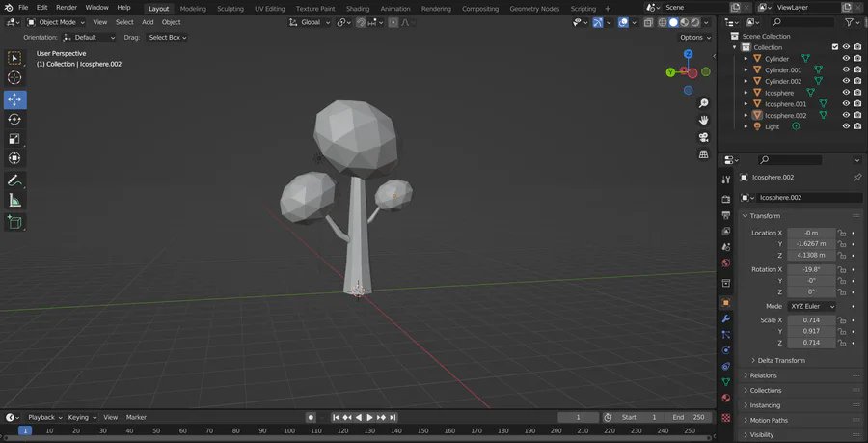
Task: Toggle Icosphere viewport visibility eye
Action: tap(846, 93)
